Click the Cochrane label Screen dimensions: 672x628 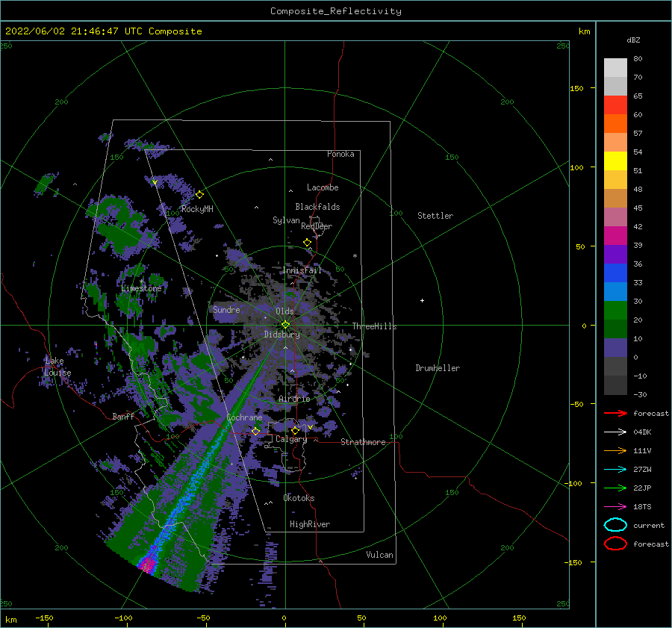pos(244,417)
